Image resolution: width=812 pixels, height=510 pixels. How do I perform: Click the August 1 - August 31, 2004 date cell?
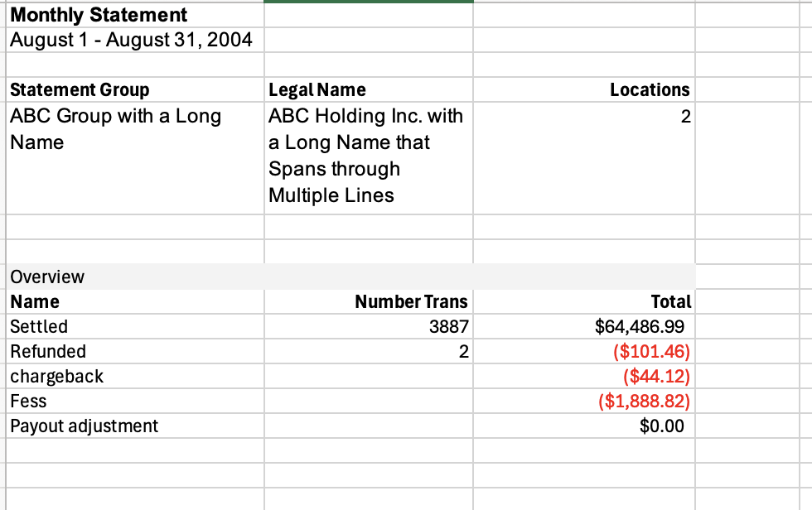coord(131,39)
